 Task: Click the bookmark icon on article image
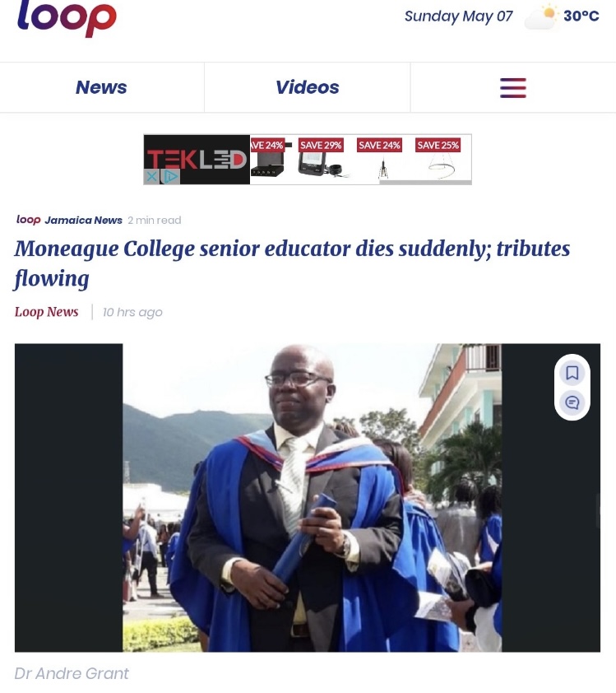click(x=572, y=373)
